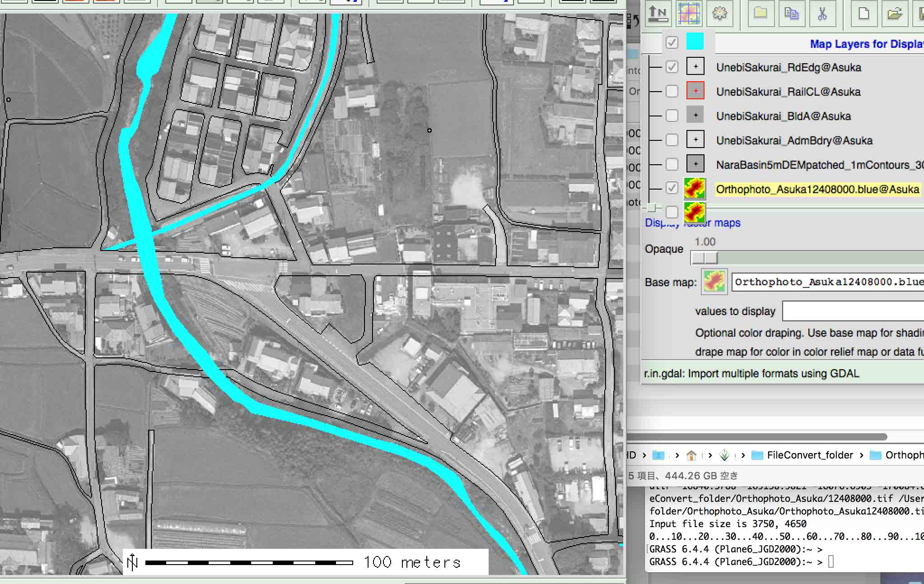Image resolution: width=924 pixels, height=584 pixels.
Task: Select the UnebiSakurai_BldA@Asuka layer name
Action: click(784, 116)
